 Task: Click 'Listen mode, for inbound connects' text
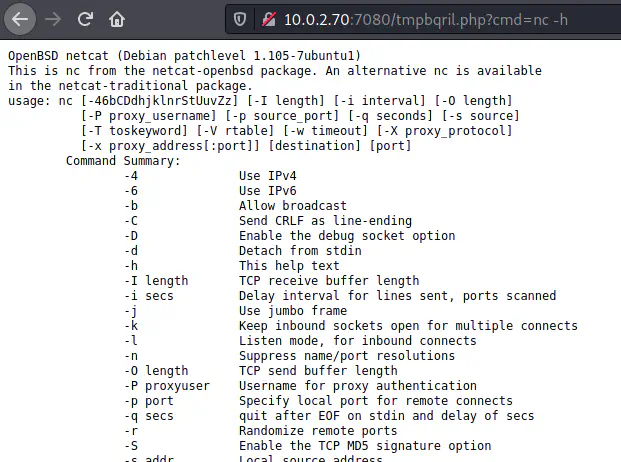click(x=357, y=341)
